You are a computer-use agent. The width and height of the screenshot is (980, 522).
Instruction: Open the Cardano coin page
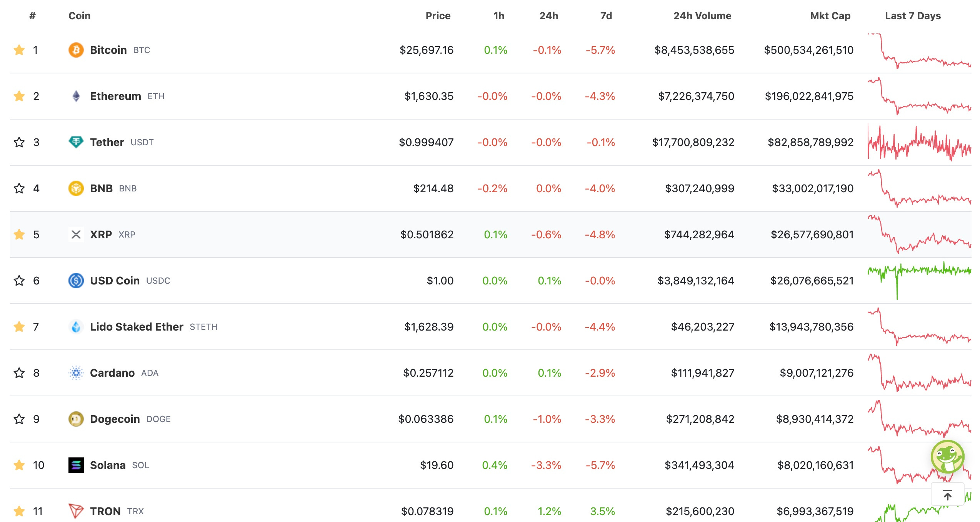tap(112, 373)
